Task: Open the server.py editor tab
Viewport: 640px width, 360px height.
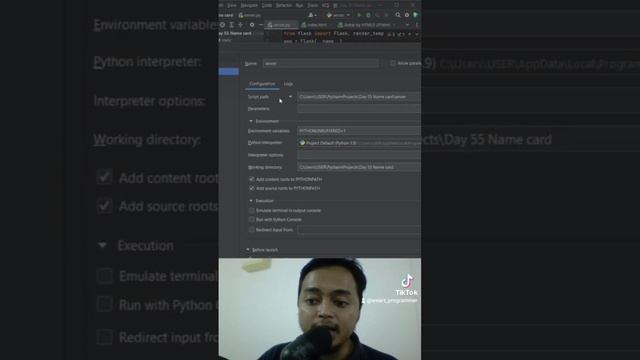Action: pyautogui.click(x=281, y=25)
